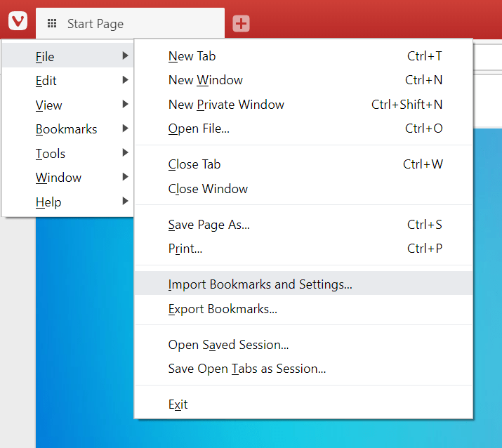Screen dimensions: 502x448
Task: Select Exit from the File menu
Action: (x=303, y=404)
